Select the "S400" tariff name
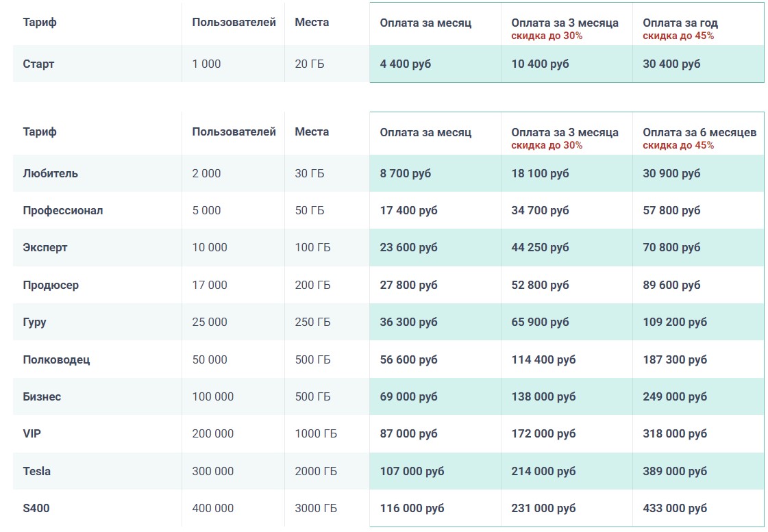The width and height of the screenshot is (768, 532). click(x=36, y=508)
